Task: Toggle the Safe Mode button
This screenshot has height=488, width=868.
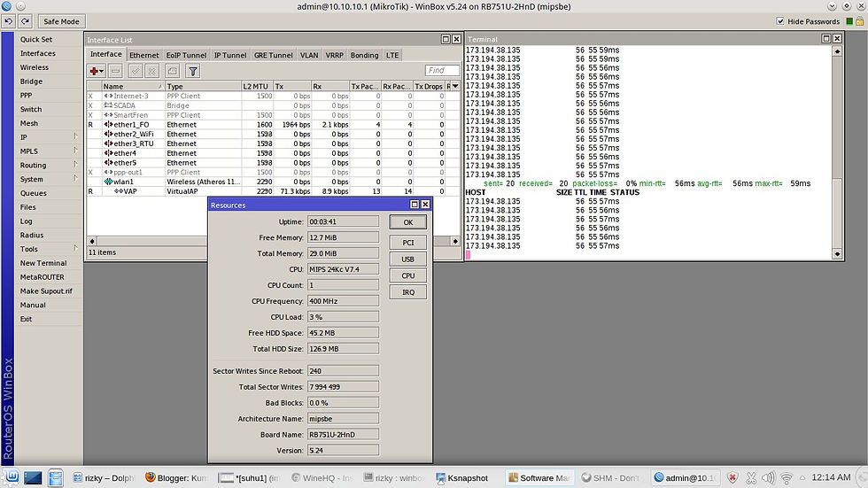Action: click(x=61, y=21)
